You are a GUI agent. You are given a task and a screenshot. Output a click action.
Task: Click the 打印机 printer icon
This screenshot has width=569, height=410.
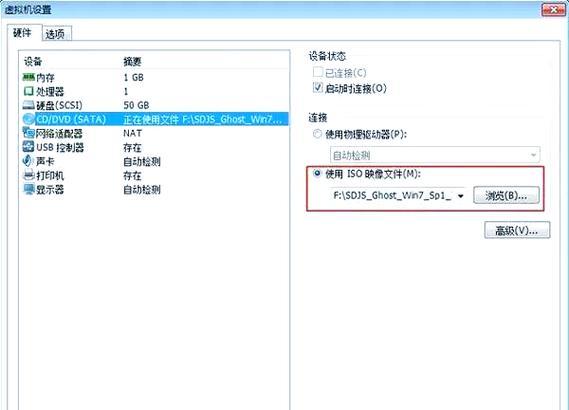point(28,175)
